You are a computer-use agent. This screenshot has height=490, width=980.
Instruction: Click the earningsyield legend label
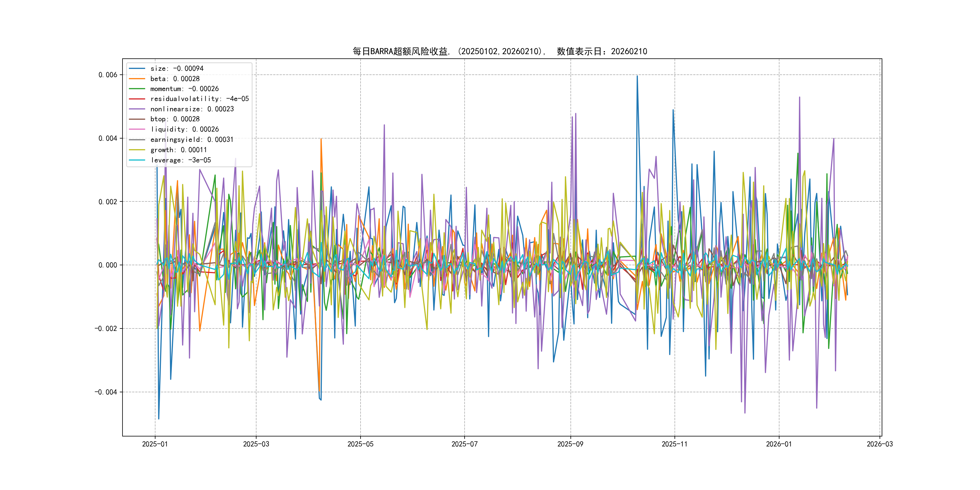tap(192, 140)
